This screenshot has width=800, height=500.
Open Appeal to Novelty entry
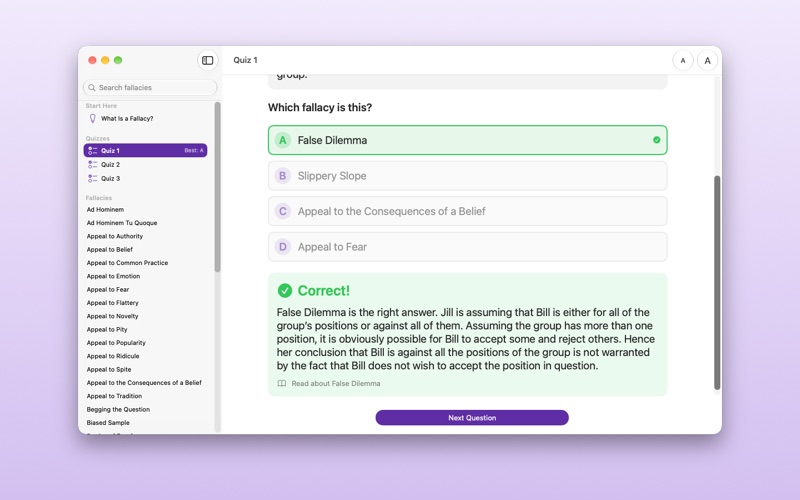coord(112,316)
